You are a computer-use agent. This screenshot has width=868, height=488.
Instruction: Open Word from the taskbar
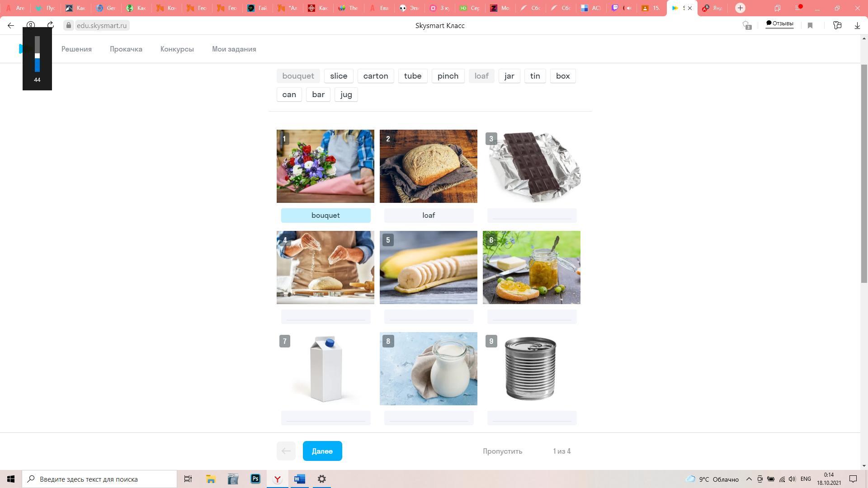point(300,479)
